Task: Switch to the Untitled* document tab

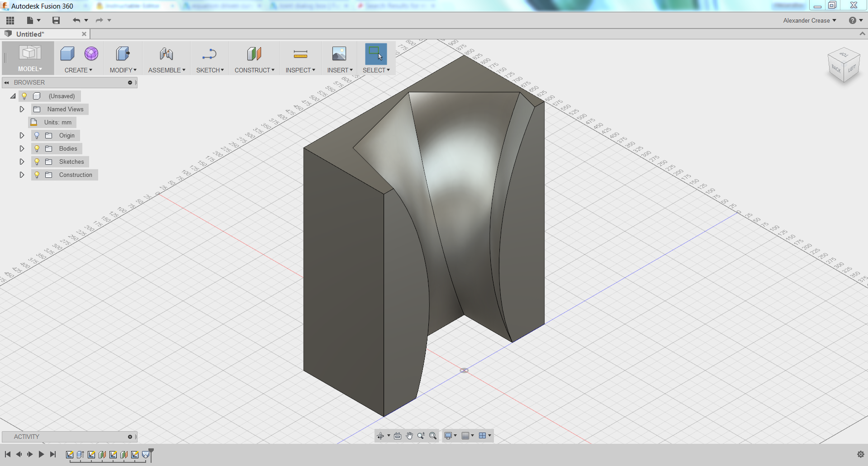Action: pyautogui.click(x=30, y=34)
